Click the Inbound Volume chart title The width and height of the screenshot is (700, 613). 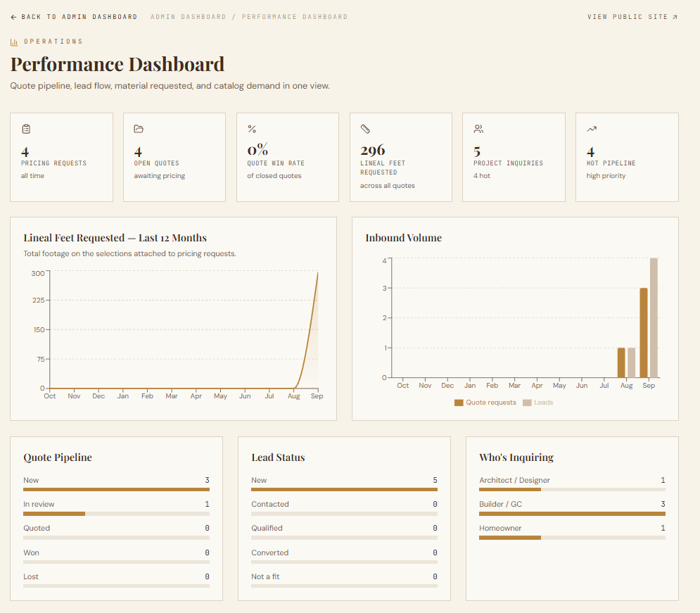click(x=404, y=238)
